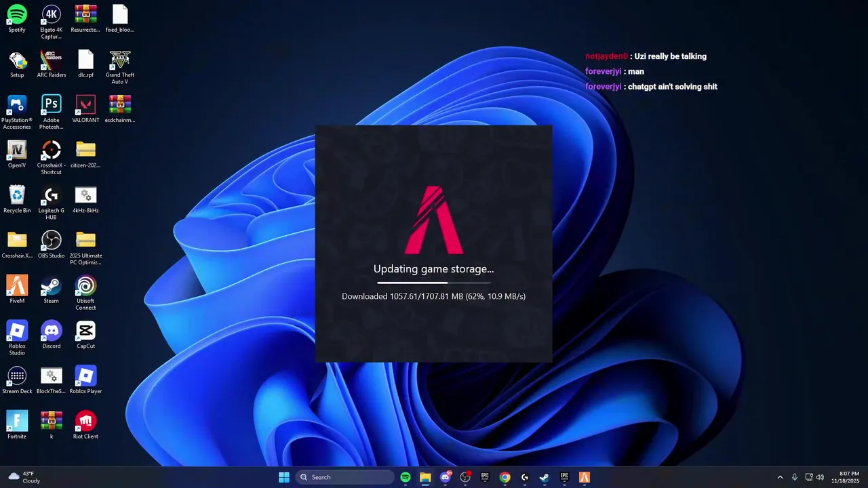The image size is (868, 488).
Task: Click 'Downloaded 1057.61/1707.81 MB' status text
Action: point(402,296)
